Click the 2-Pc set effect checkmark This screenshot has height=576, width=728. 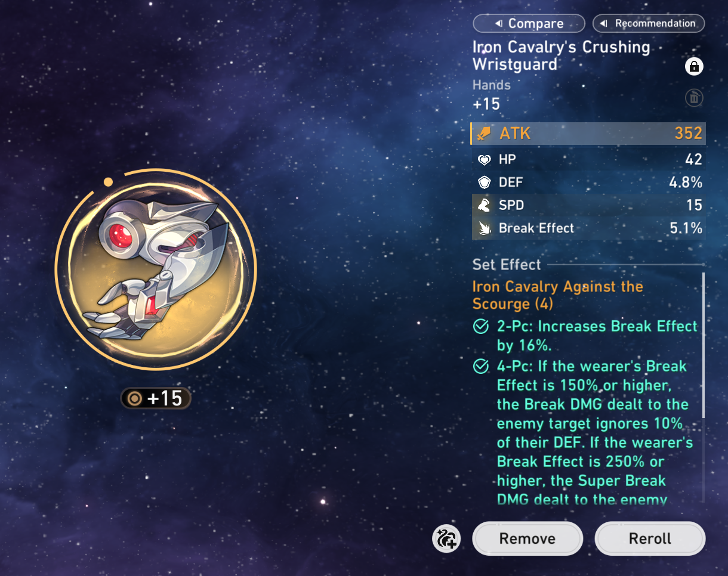coord(480,327)
